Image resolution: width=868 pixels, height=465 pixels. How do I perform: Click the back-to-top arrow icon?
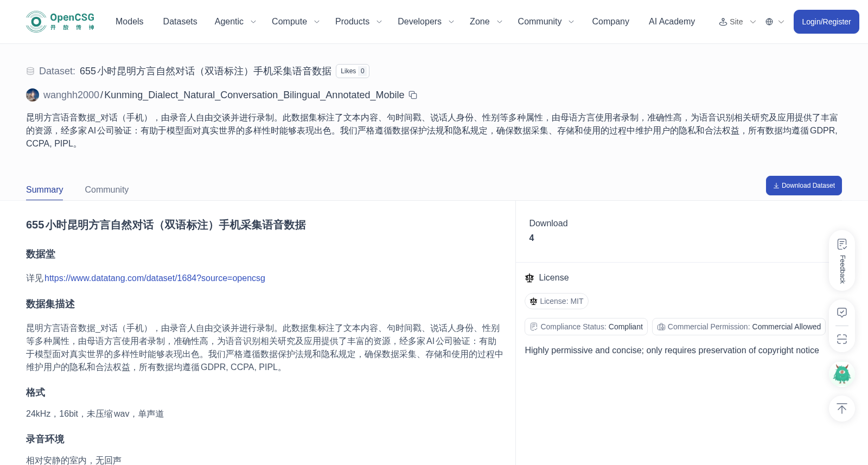[x=842, y=409]
